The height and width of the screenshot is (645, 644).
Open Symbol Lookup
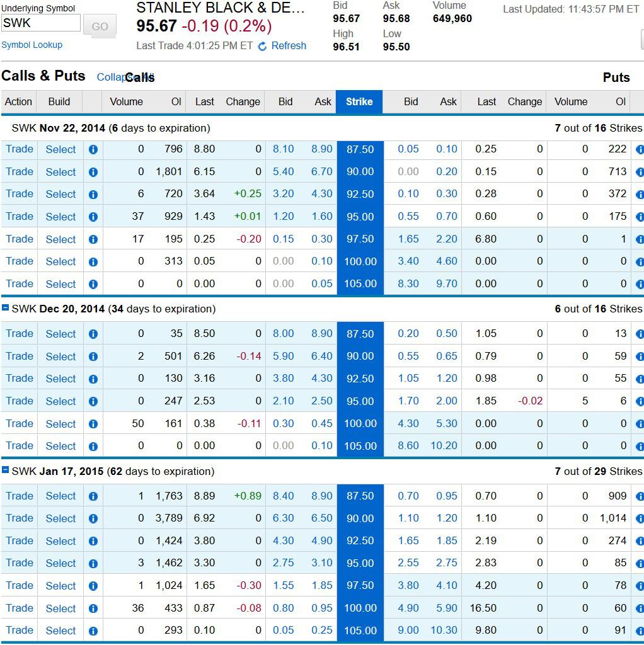pos(32,45)
